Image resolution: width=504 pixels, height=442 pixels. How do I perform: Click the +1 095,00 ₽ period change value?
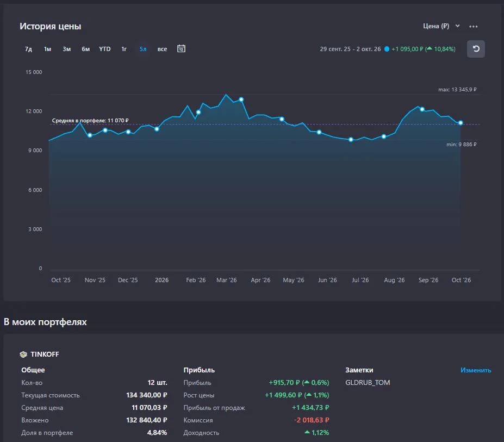[x=407, y=49]
